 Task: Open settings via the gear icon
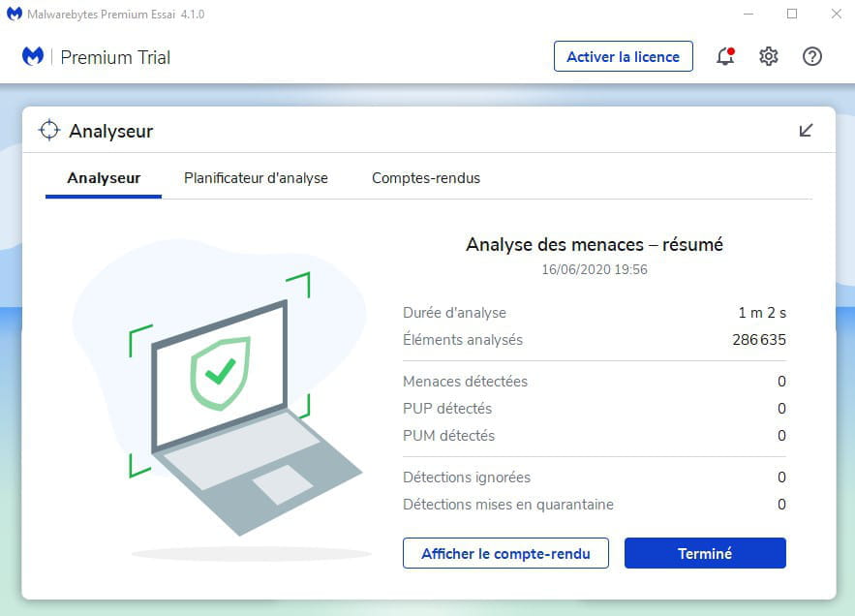[768, 56]
